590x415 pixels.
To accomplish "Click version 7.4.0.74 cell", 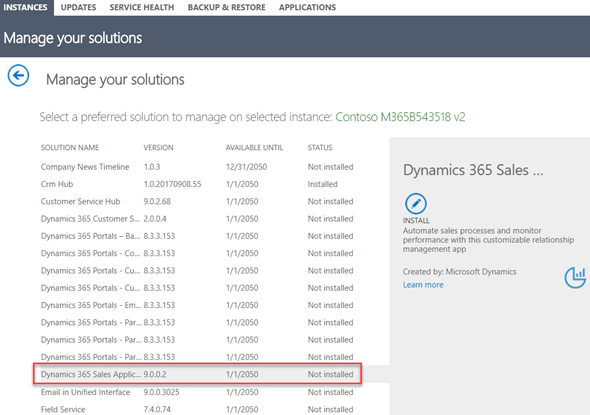I will 157,409.
